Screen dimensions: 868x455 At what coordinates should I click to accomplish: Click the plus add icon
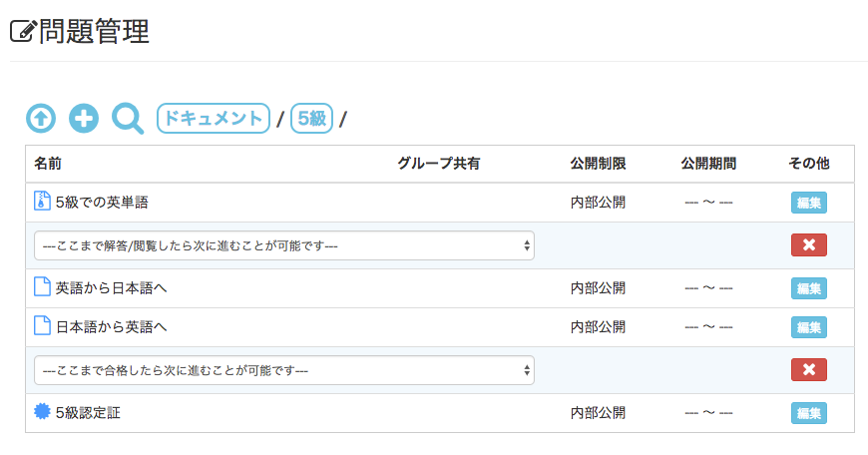pyautogui.click(x=84, y=119)
